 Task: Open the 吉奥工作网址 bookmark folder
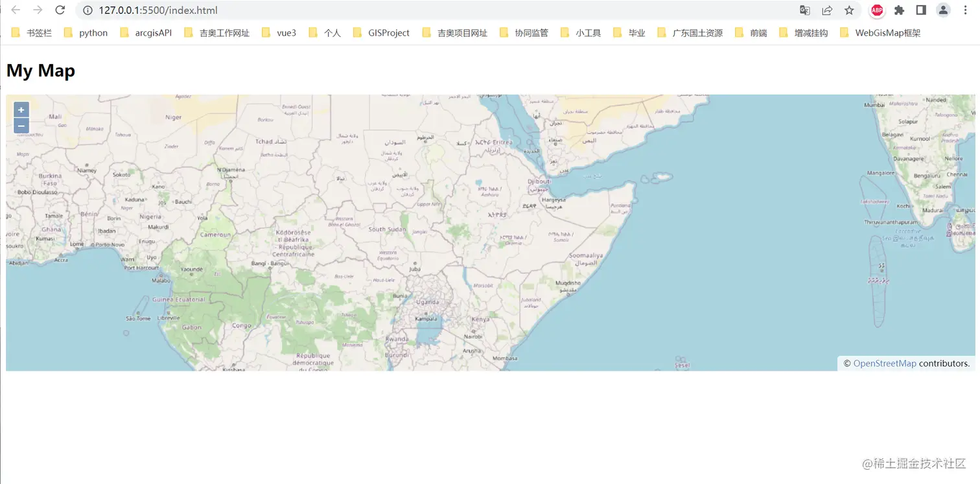(216, 33)
